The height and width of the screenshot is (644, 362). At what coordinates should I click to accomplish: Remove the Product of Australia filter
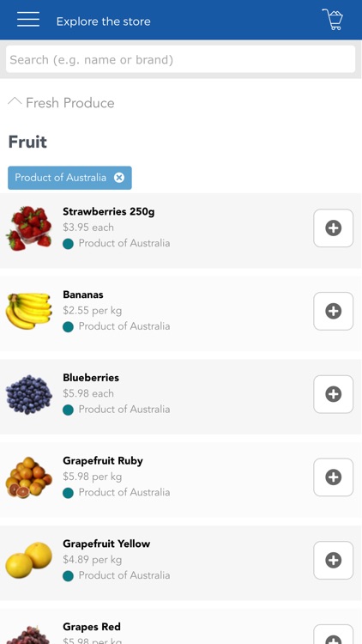(x=119, y=178)
